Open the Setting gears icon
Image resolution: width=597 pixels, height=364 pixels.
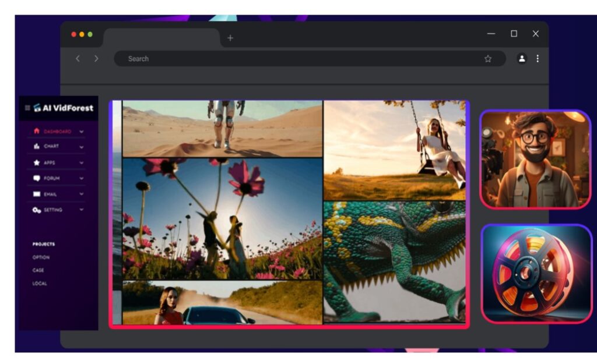pyautogui.click(x=37, y=210)
